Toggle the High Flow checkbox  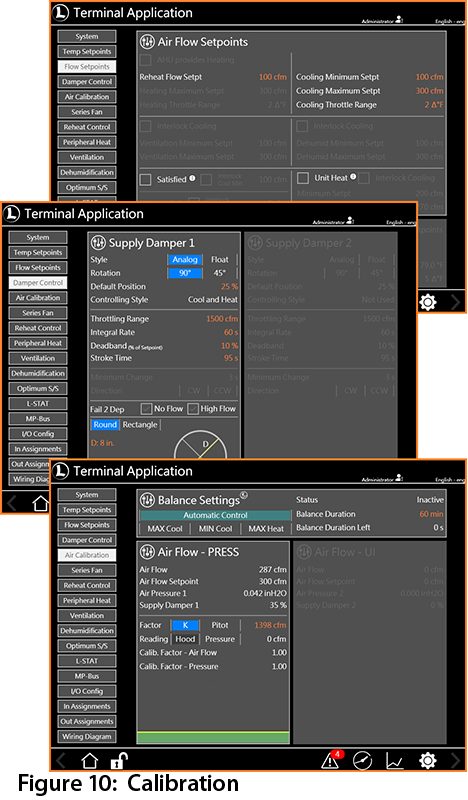click(x=193, y=409)
